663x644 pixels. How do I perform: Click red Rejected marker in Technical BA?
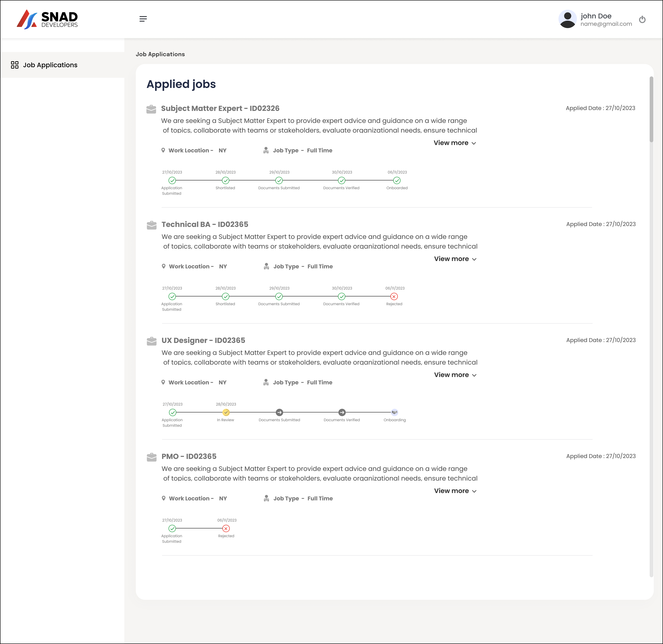tap(394, 297)
